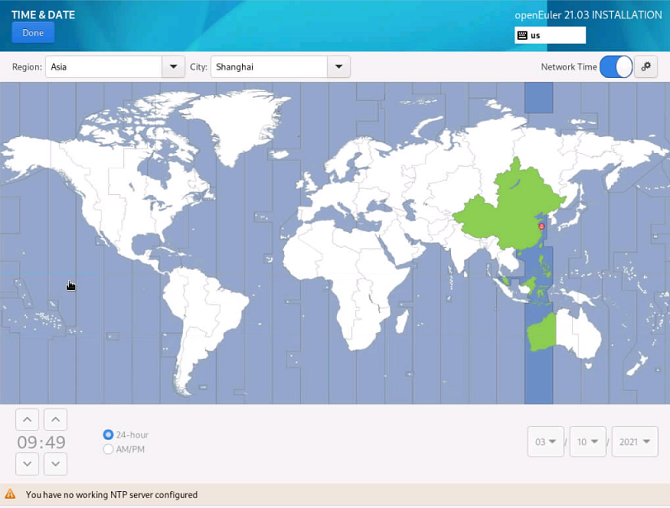Toggle the Network Time switch
This screenshot has height=508, width=670.
click(616, 67)
